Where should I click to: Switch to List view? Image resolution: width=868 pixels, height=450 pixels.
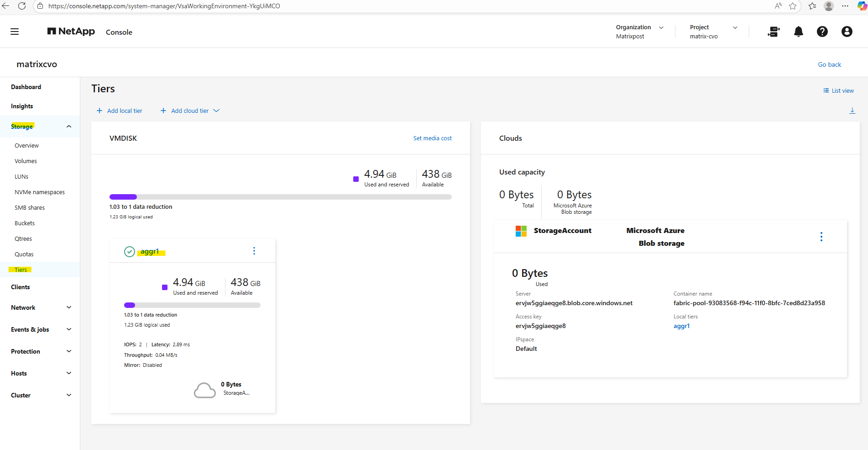click(838, 90)
